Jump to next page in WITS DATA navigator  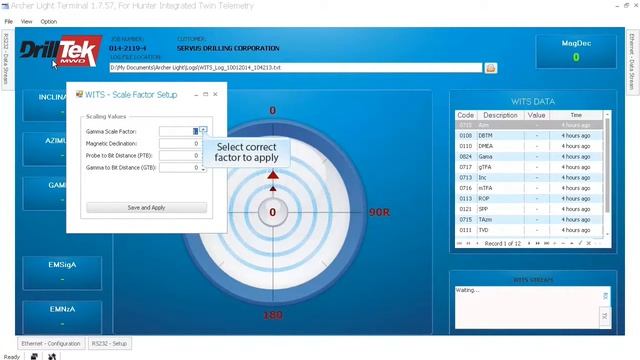538,243
